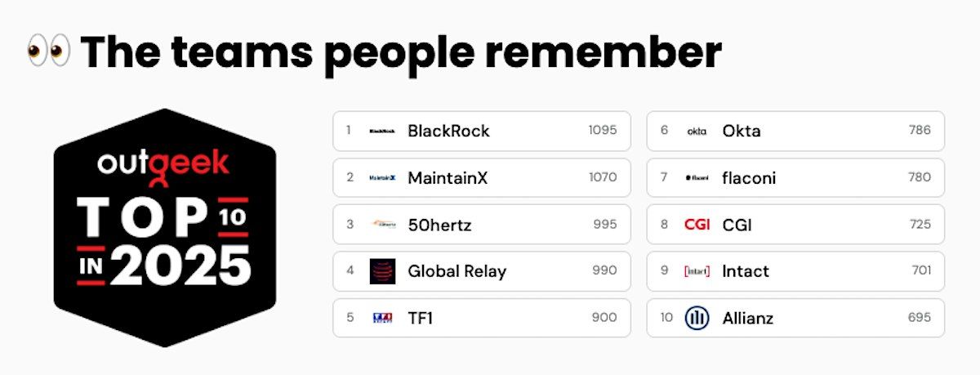
Task: Open the MaintainX team name
Action: [x=448, y=177]
